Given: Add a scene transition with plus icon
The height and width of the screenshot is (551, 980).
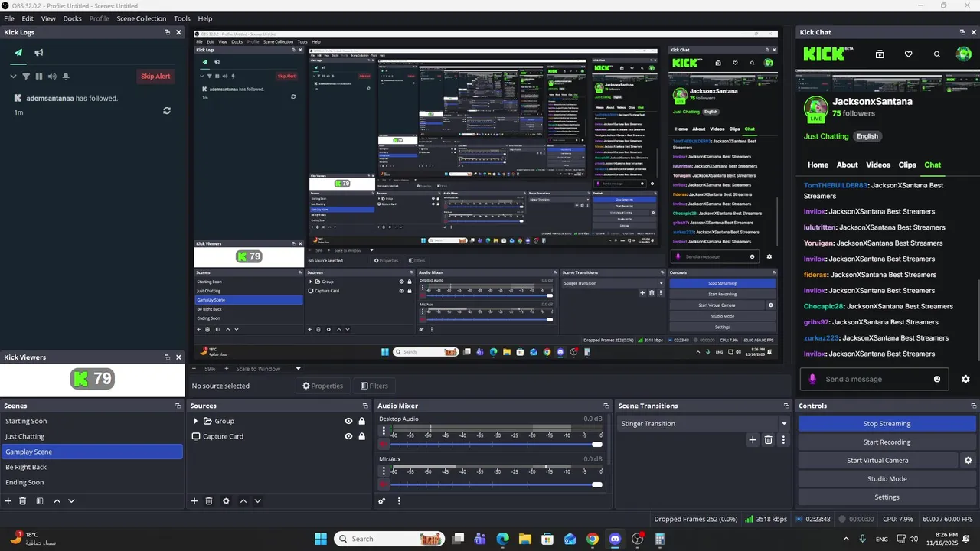Looking at the screenshot, I should pyautogui.click(x=753, y=440).
